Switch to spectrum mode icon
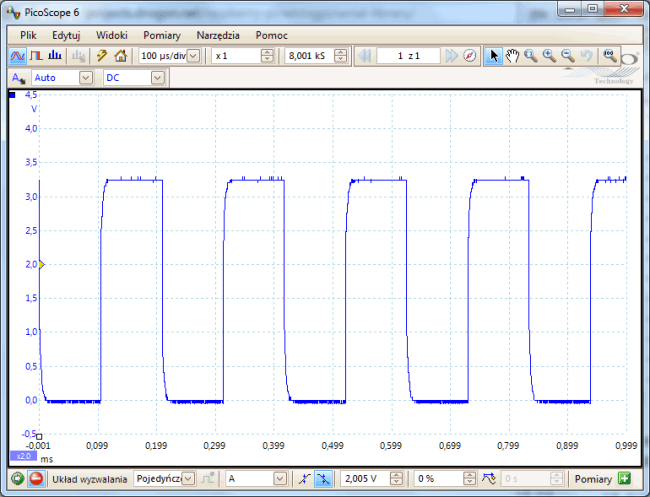 [x=53, y=56]
